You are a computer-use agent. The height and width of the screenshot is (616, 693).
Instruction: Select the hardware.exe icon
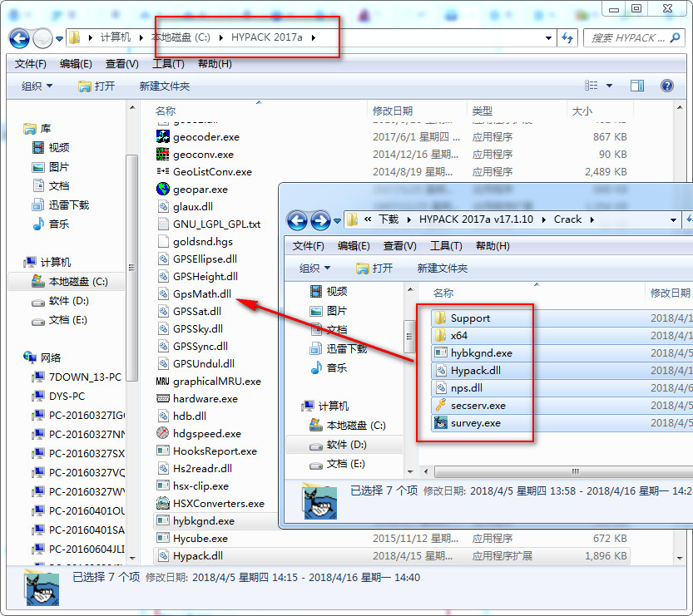(x=163, y=398)
